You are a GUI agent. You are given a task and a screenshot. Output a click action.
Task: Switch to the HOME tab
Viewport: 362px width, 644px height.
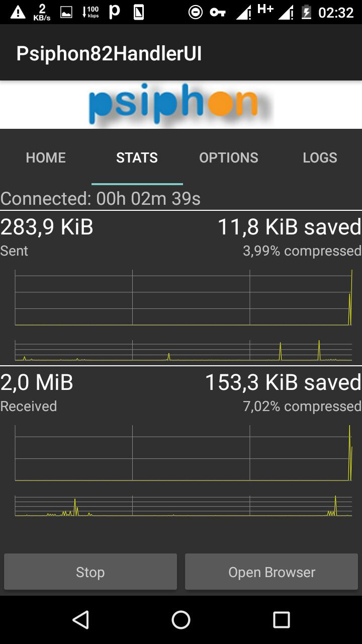(46, 157)
